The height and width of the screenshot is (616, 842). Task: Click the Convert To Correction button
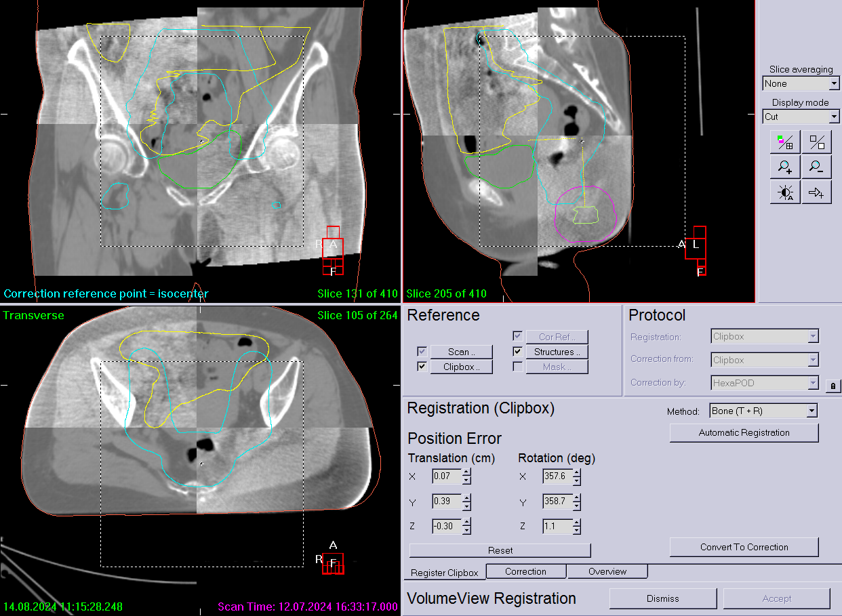[x=744, y=547]
